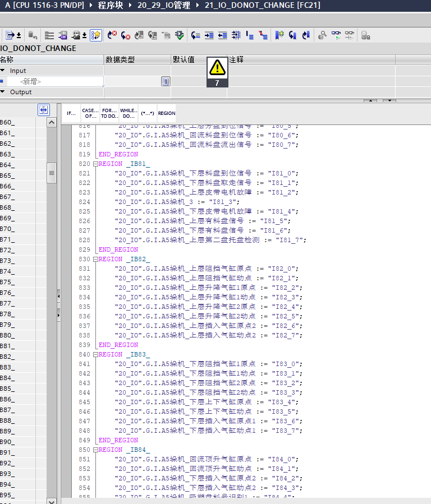
Task: Select region B82_ in the overview list
Action: (18, 357)
